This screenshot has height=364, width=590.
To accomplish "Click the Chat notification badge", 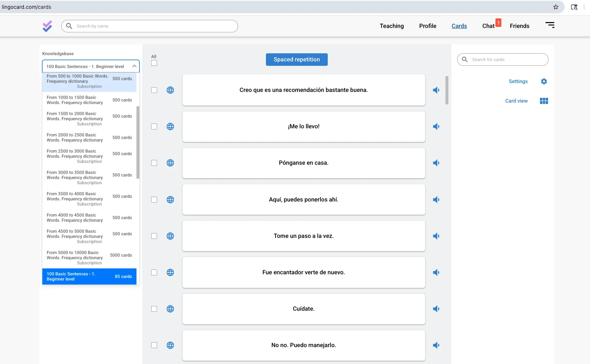I will click(498, 23).
